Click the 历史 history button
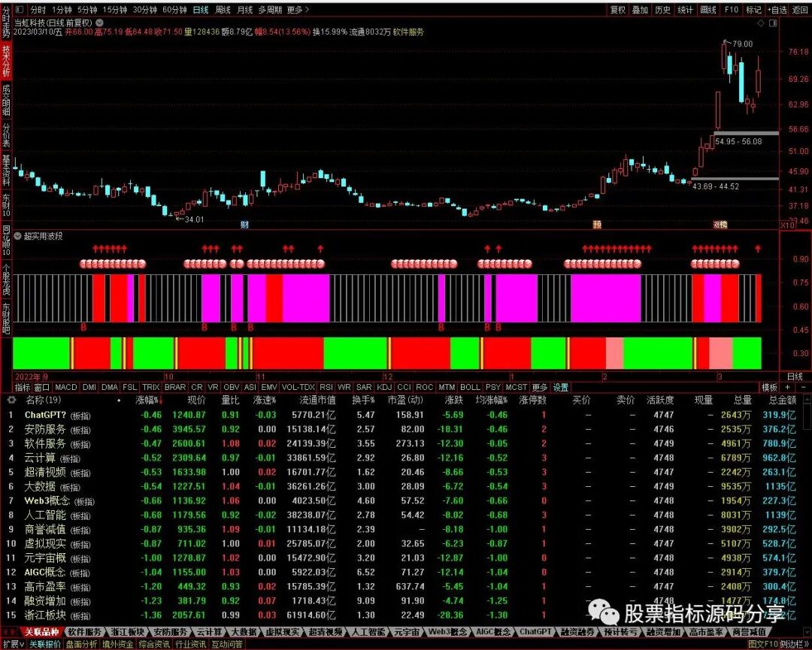812x650 pixels. (663, 10)
